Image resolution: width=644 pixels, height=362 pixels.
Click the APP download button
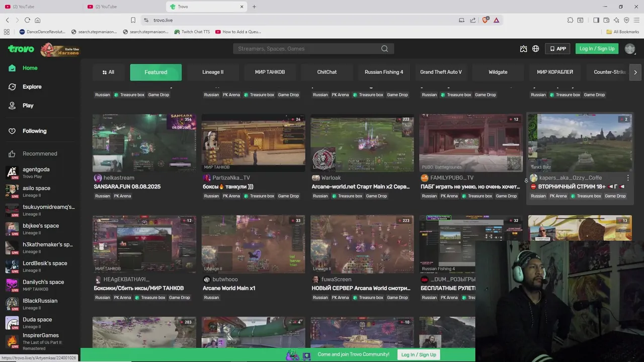[x=558, y=49]
